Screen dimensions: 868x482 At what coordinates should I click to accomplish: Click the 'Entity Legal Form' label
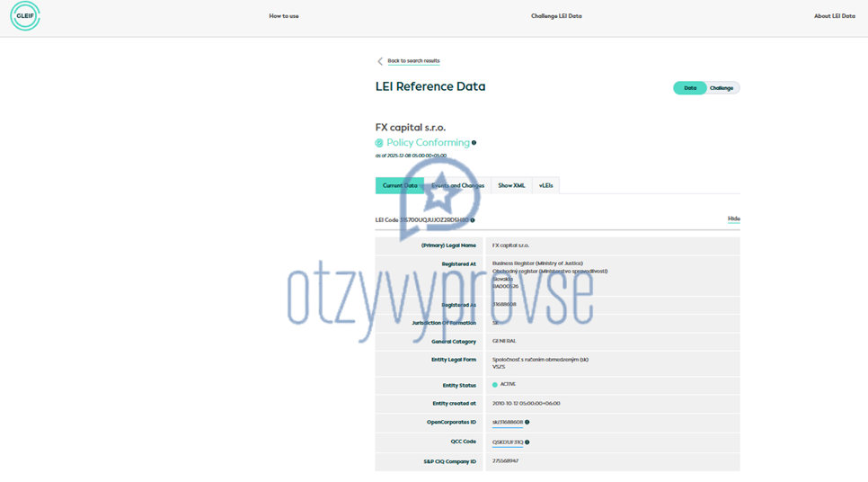(454, 360)
